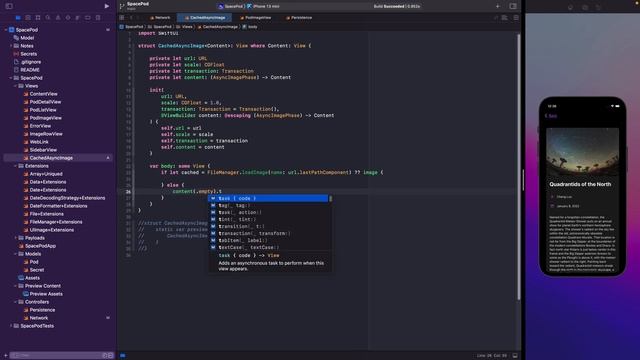
Task: Toggle the debug area icon in status bar
Action: 515,356
